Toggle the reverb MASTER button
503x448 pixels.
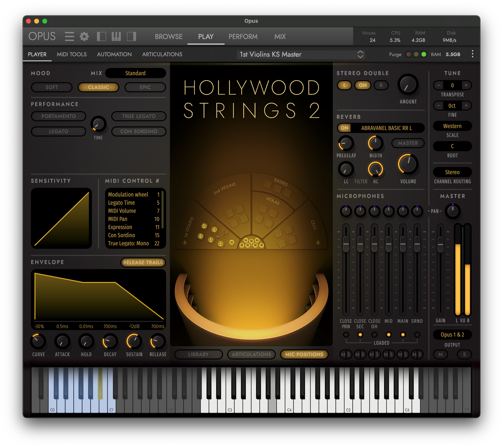point(408,143)
